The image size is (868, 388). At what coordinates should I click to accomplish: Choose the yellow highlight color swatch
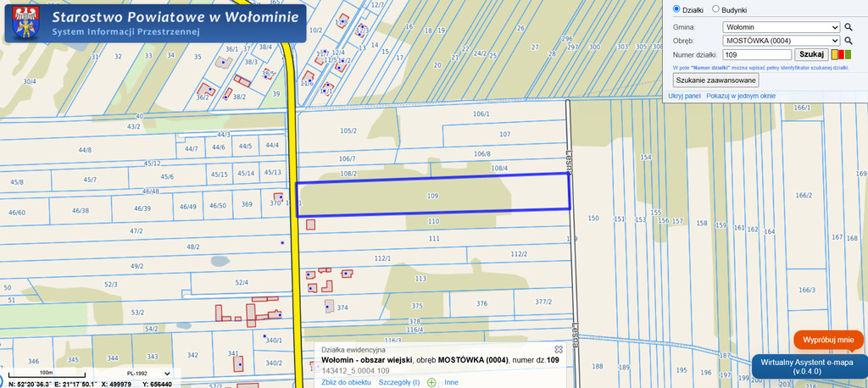point(834,54)
